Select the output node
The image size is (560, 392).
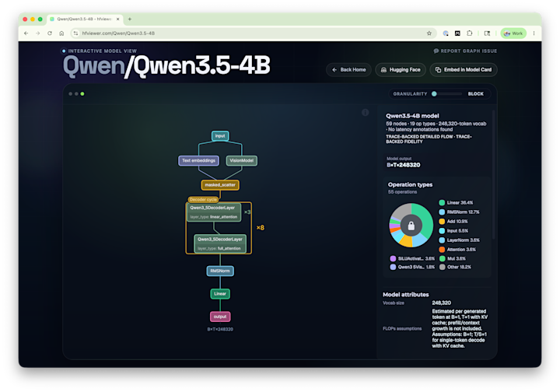(x=220, y=317)
